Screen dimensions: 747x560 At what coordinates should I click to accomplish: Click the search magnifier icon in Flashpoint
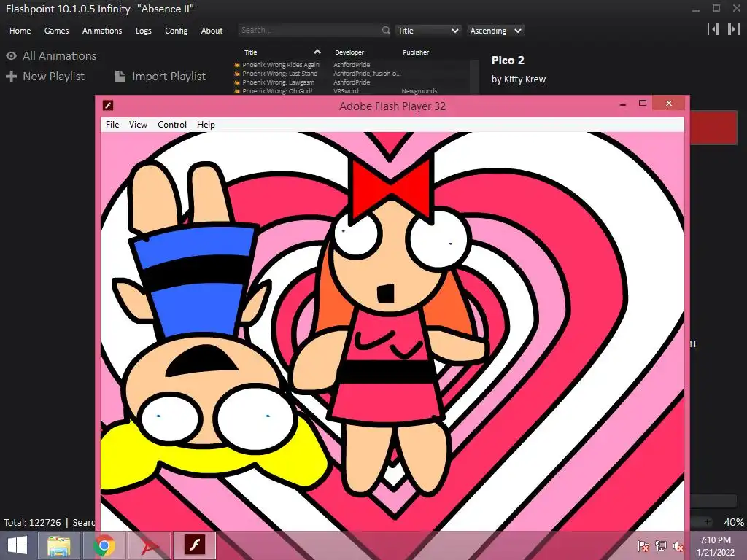click(x=386, y=31)
